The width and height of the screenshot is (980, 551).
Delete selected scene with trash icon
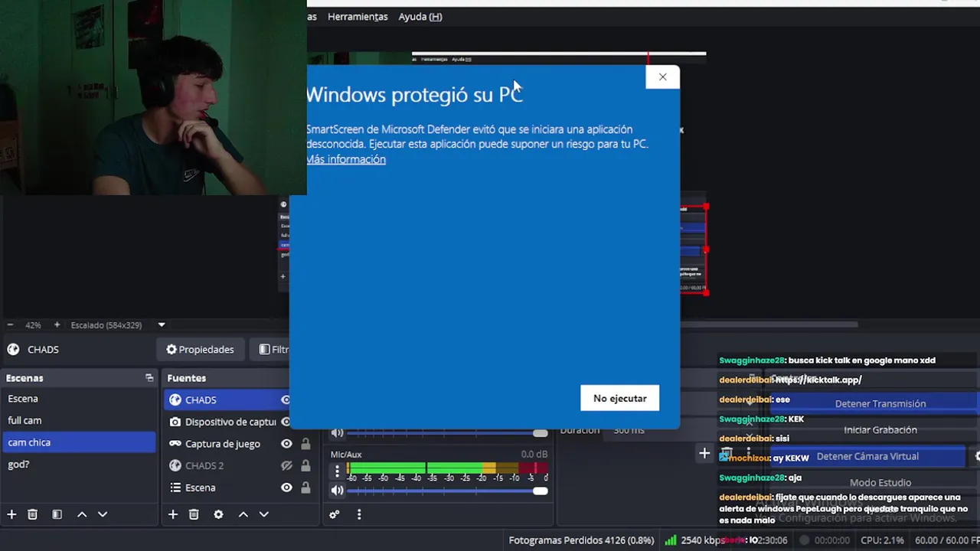point(32,514)
